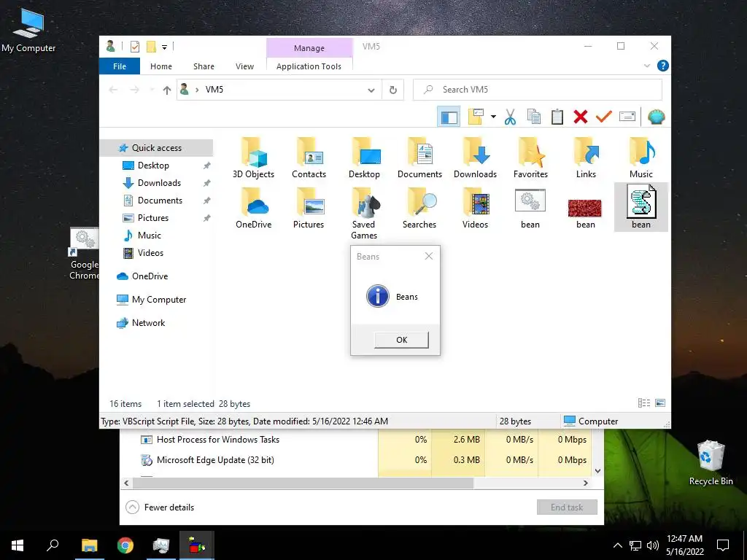This screenshot has height=560, width=747.
Task: Select the Favorites folder
Action: 530,158
